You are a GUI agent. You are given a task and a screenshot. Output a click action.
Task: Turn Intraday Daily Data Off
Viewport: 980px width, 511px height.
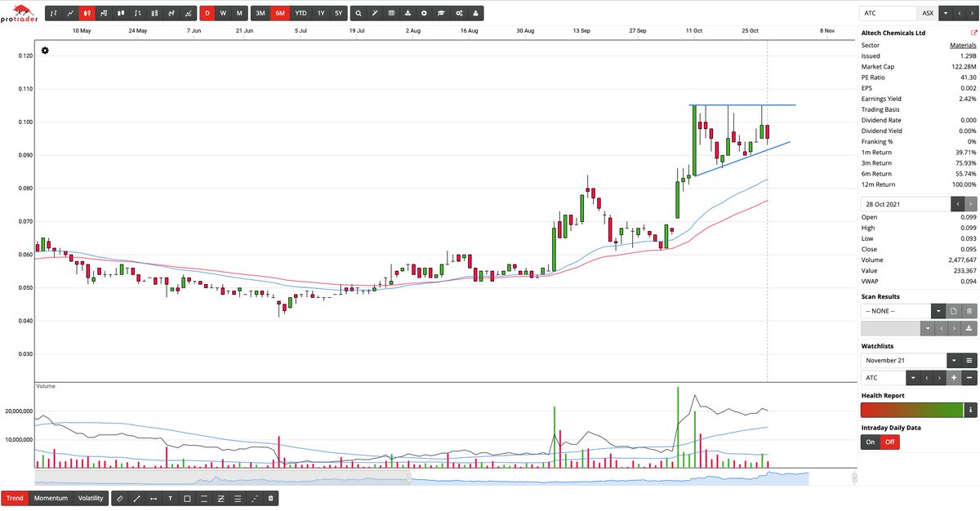tap(889, 442)
